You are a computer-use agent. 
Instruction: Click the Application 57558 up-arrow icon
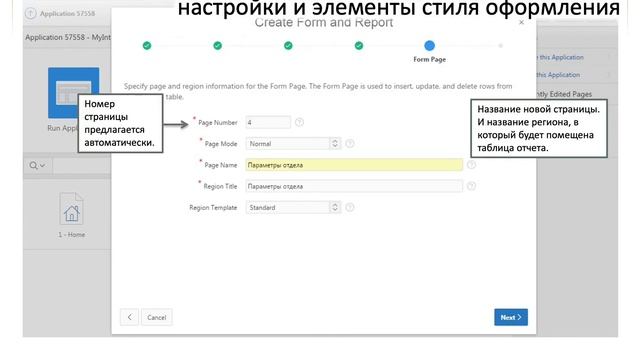[x=31, y=13]
